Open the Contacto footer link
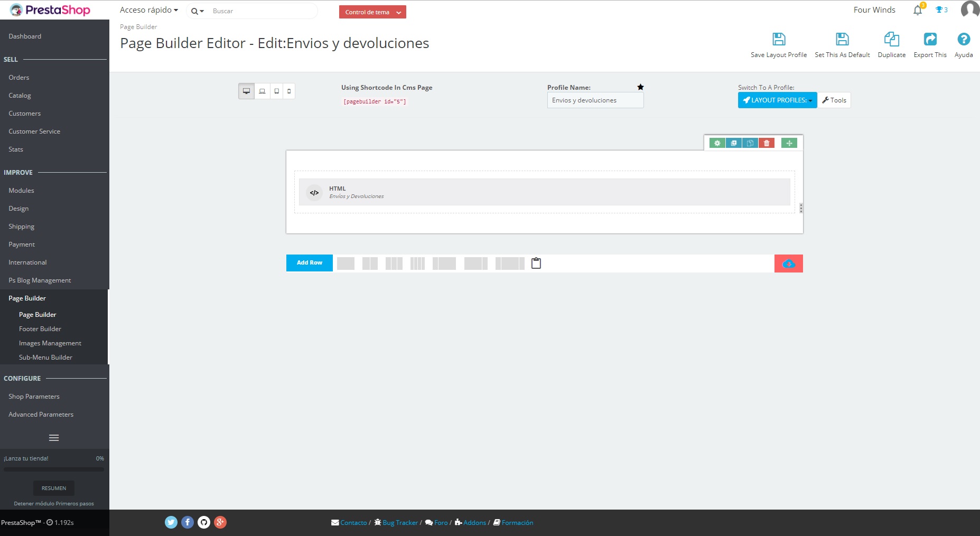This screenshot has height=536, width=980. pos(349,523)
